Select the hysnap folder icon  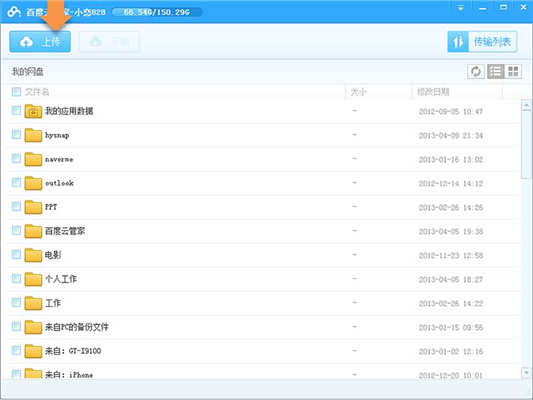click(33, 135)
